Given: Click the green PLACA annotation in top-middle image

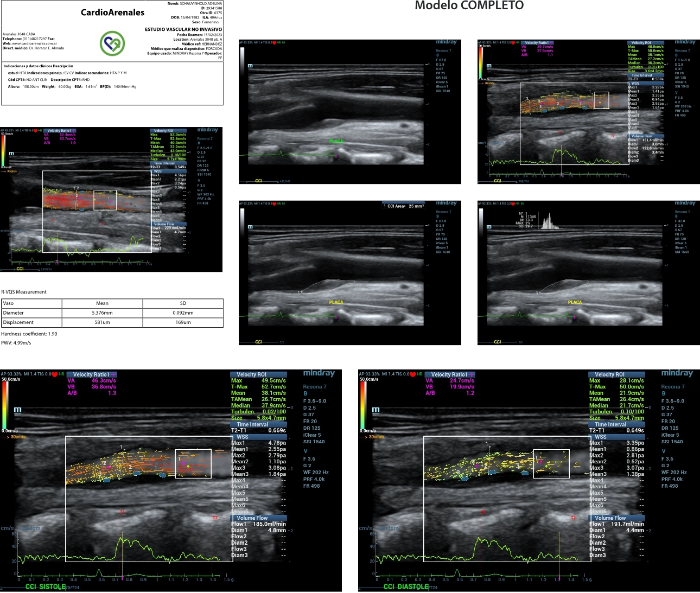Looking at the screenshot, I should click(336, 141).
